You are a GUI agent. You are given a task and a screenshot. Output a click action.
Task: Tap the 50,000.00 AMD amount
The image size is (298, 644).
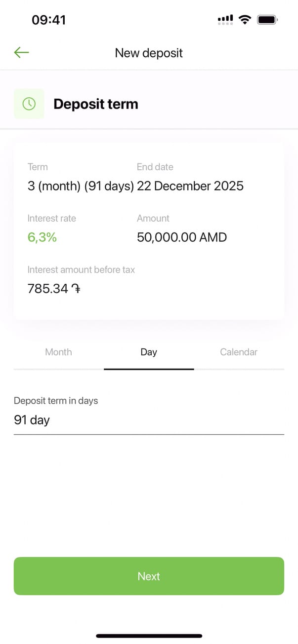click(182, 237)
